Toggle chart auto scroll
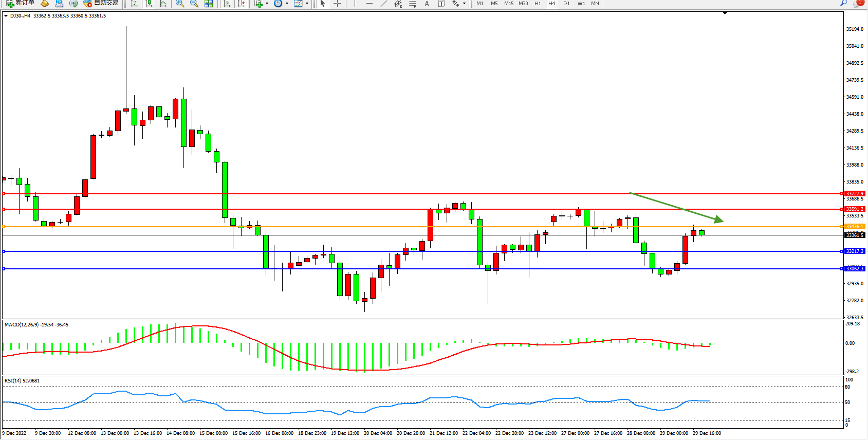868x440 pixels. tap(227, 4)
